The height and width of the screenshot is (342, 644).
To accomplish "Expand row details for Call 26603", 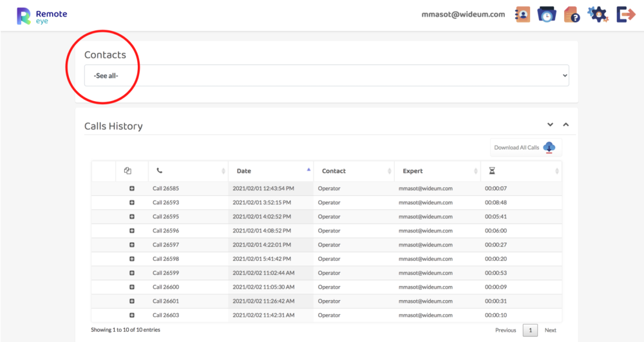I will click(x=132, y=315).
